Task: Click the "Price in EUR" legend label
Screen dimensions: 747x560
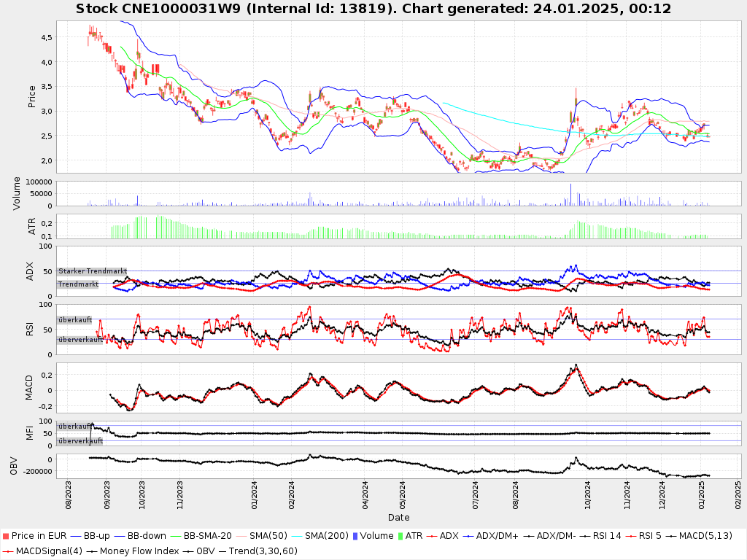Action: (x=39, y=536)
